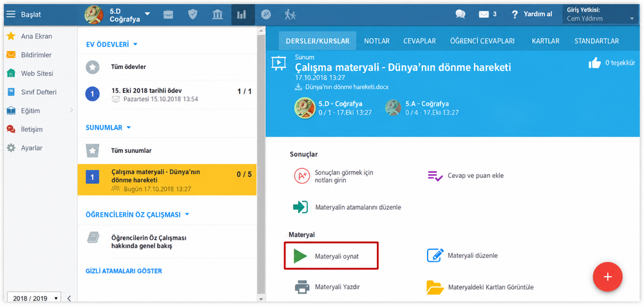The width and height of the screenshot is (644, 307).
Task: Open the briefcase icon in the top bar
Action: 168,14
